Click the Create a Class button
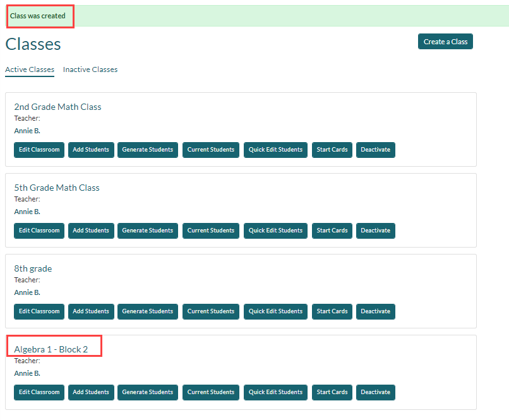The height and width of the screenshot is (420, 509). 445,41
